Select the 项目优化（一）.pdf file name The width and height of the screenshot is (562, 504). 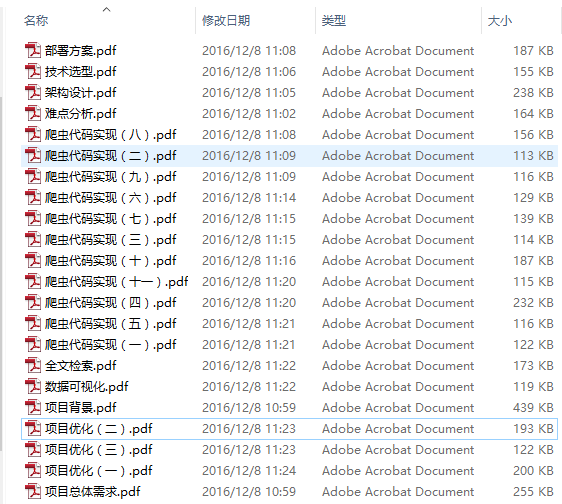point(99,471)
